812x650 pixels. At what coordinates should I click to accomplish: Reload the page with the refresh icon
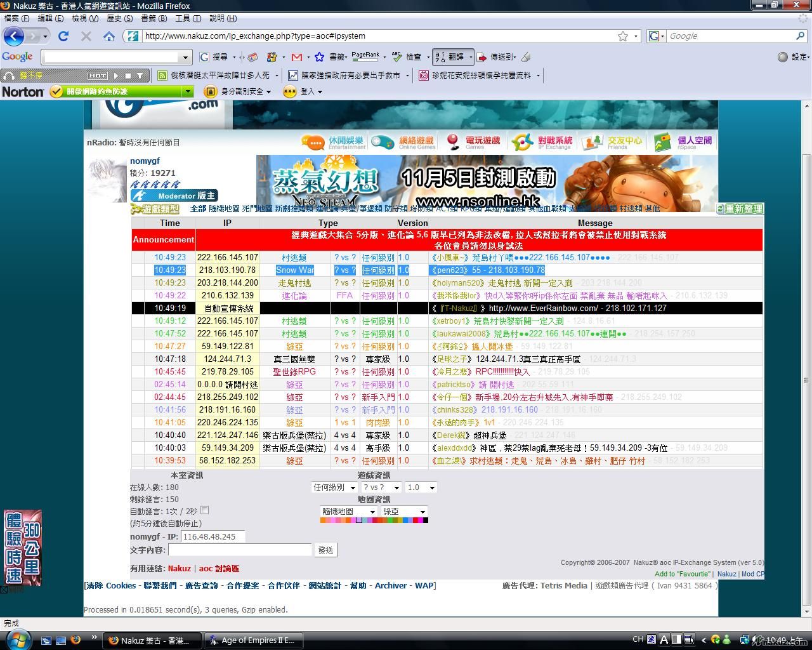point(63,36)
